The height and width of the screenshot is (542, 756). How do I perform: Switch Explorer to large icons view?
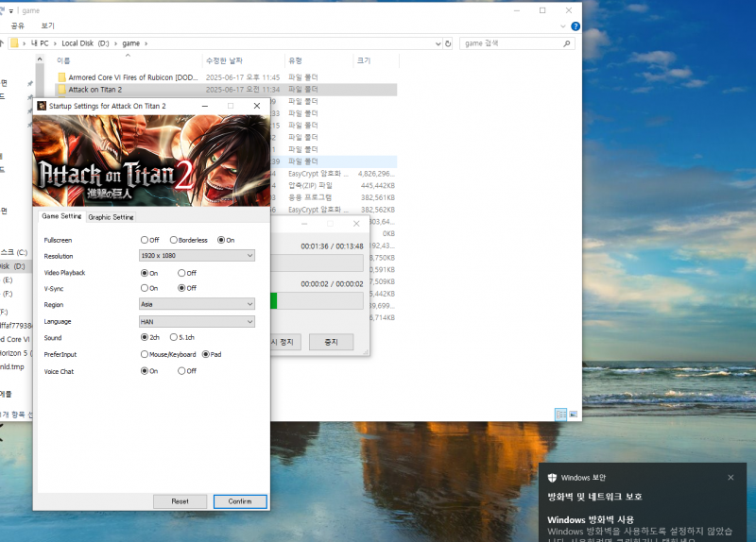click(x=574, y=415)
